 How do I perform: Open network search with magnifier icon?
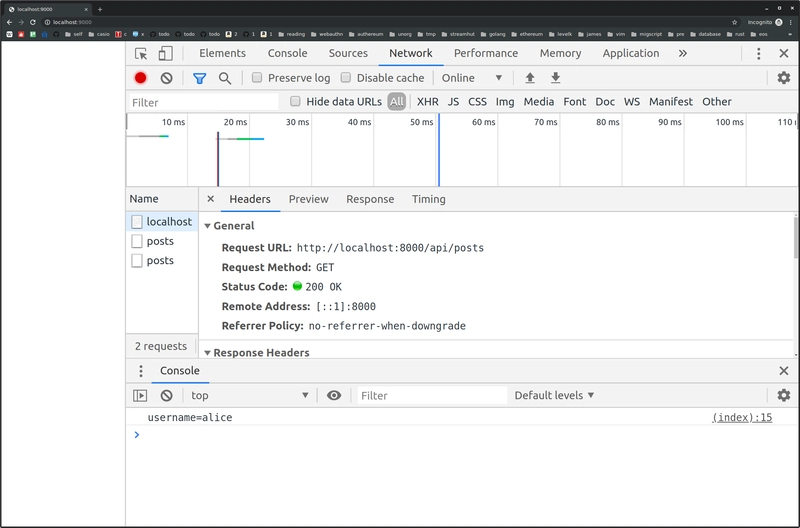[224, 78]
